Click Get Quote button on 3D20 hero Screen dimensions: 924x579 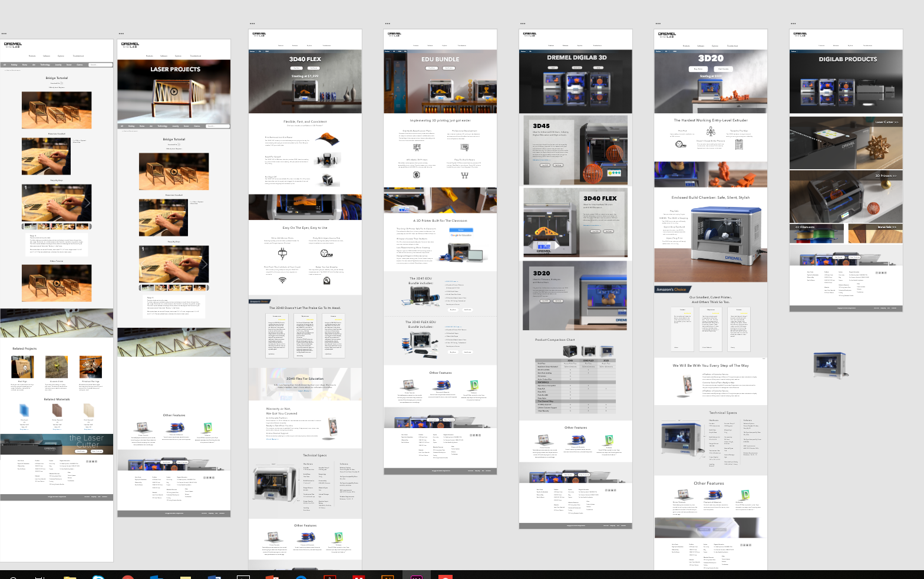click(724, 69)
